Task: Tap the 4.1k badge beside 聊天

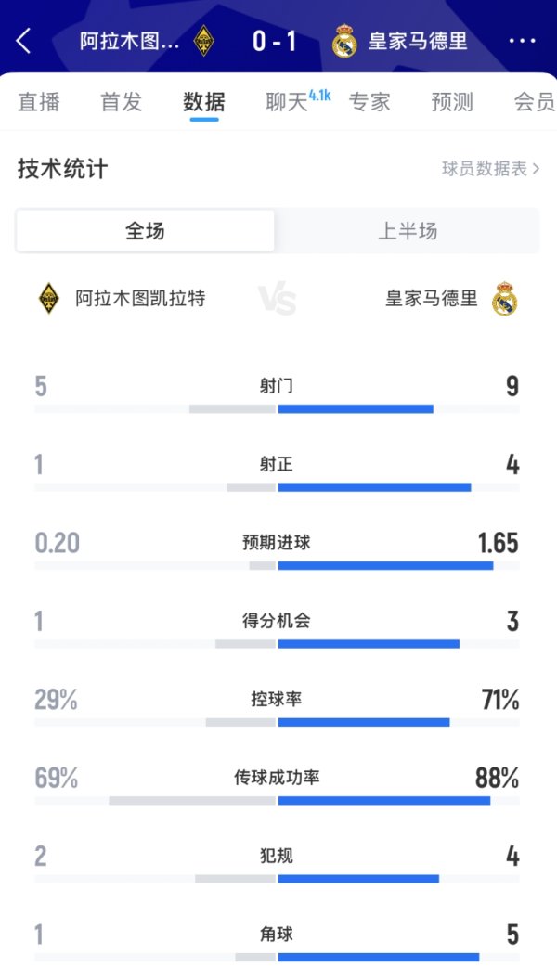Action: coord(319,95)
